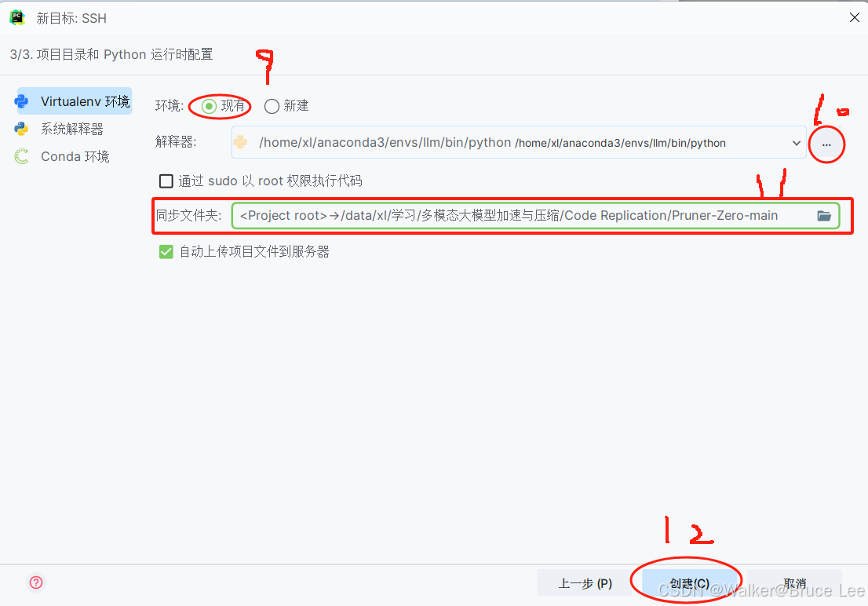Click the red help question mark icon

tap(36, 582)
